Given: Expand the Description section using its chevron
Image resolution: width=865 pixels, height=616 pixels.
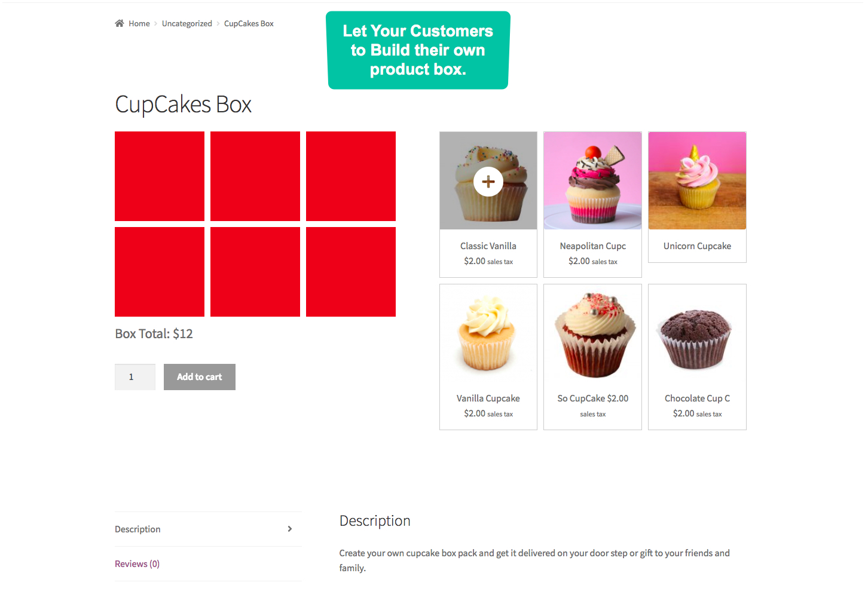Looking at the screenshot, I should click(x=290, y=529).
